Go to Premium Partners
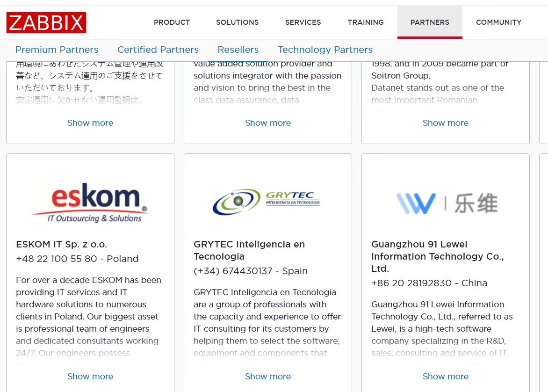Viewport: 548px width, 392px height. 57,50
